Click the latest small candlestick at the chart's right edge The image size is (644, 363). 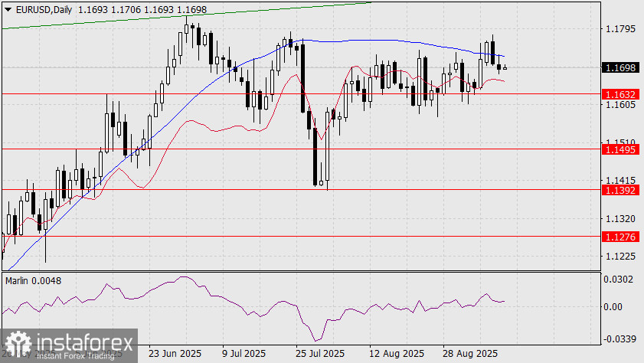click(x=505, y=67)
